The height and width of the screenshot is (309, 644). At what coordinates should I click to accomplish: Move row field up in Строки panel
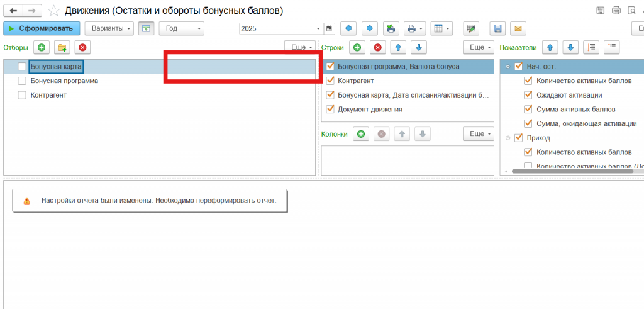pyautogui.click(x=397, y=47)
